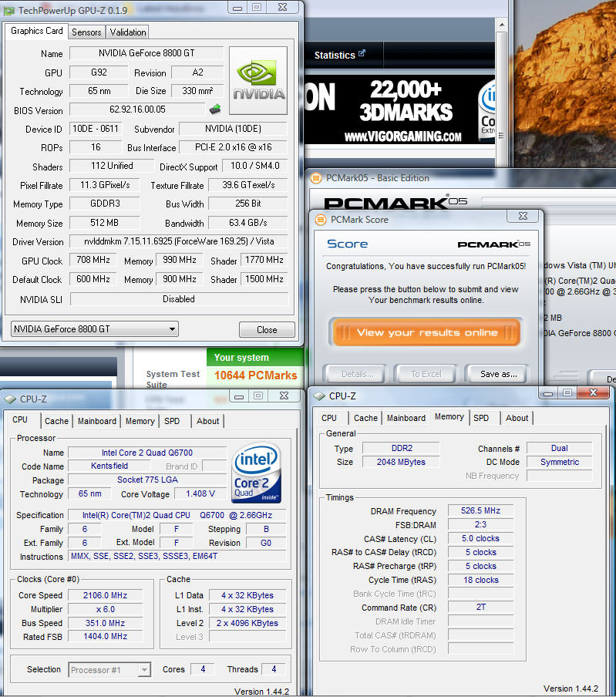Image resolution: width=616 pixels, height=697 pixels.
Task: Click the Bus Speed 351.0 MHz value
Action: pyautogui.click(x=105, y=623)
